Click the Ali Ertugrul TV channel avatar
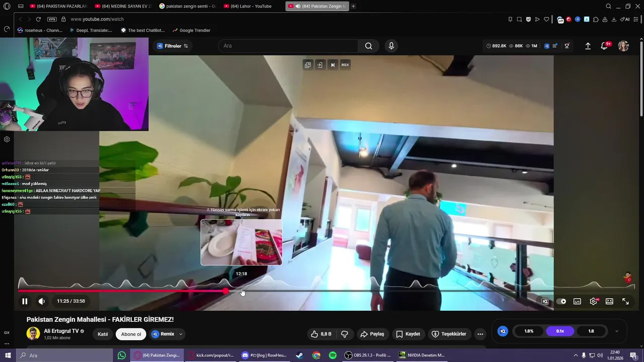Viewport: 644px width, 362px height. click(x=33, y=333)
